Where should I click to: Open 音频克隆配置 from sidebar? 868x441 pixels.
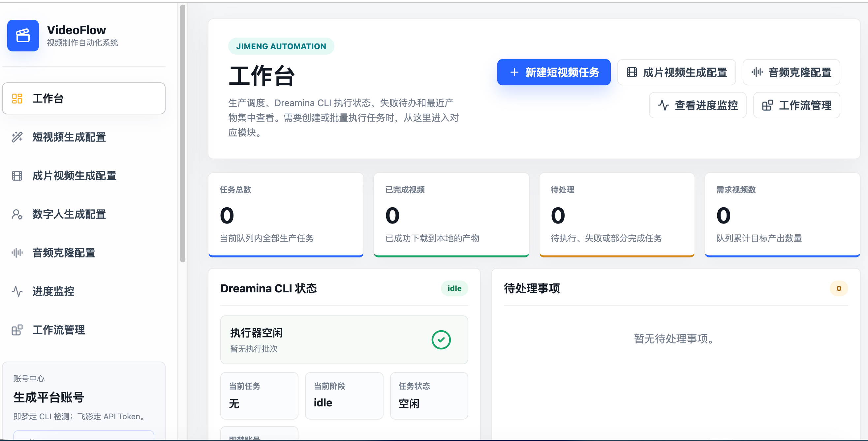point(83,252)
